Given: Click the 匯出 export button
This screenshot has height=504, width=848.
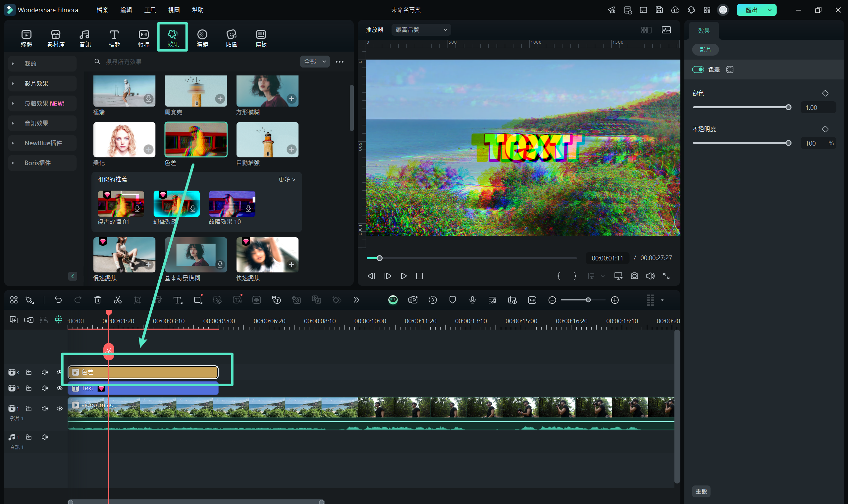Looking at the screenshot, I should 752,10.
